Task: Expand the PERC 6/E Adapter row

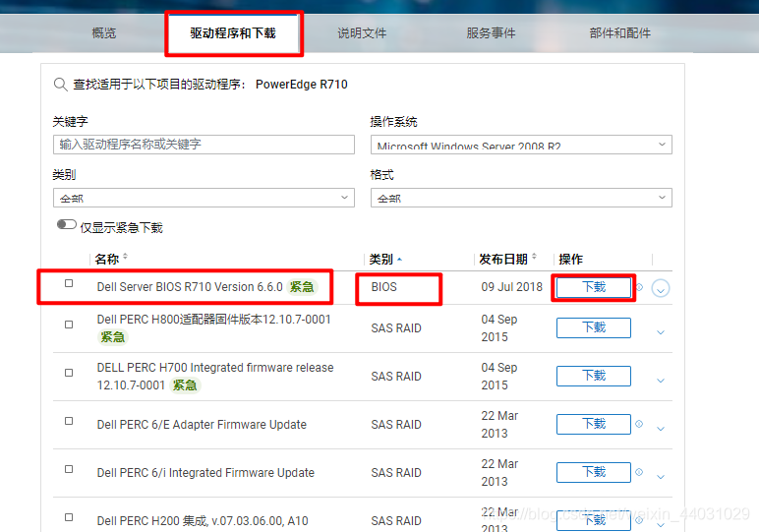Action: click(661, 429)
